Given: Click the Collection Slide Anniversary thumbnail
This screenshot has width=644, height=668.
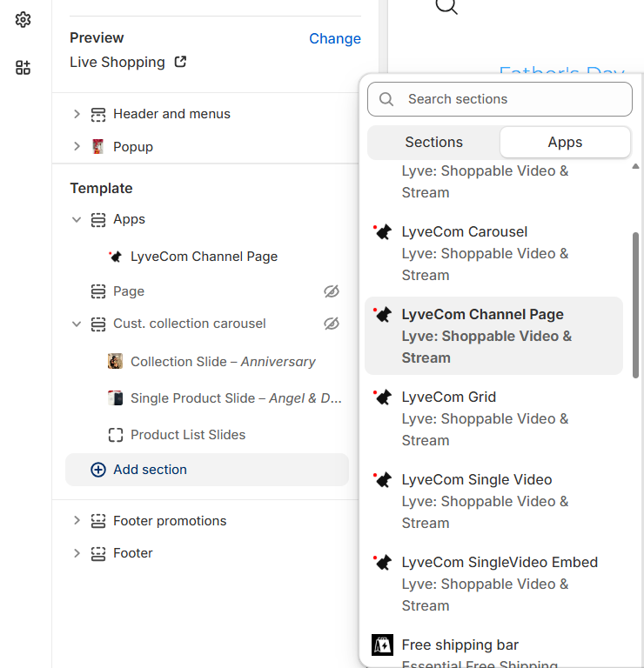Looking at the screenshot, I should [x=115, y=361].
